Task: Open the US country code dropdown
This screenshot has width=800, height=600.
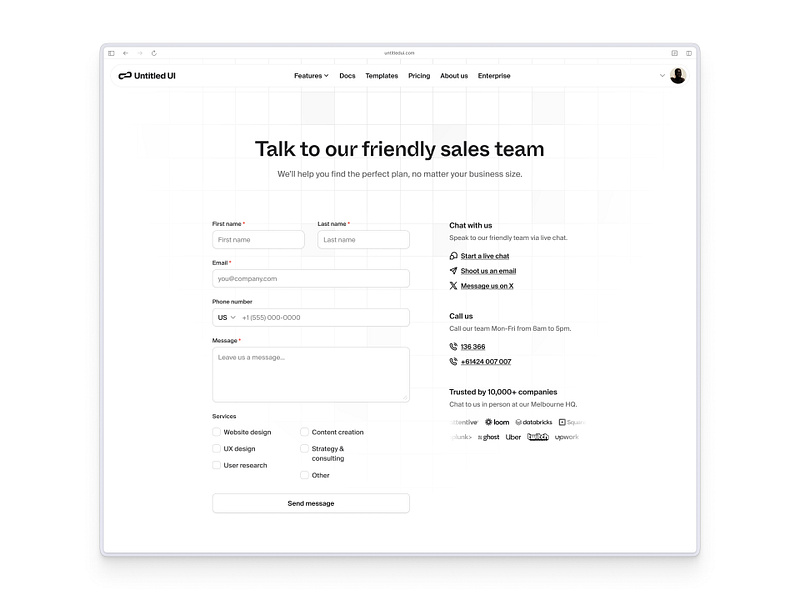Action: click(x=227, y=317)
